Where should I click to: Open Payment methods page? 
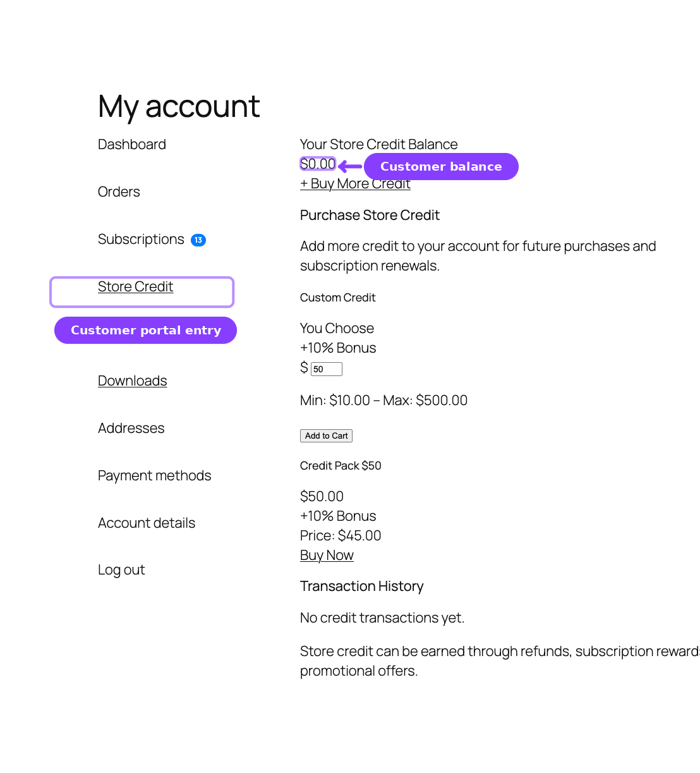154,475
